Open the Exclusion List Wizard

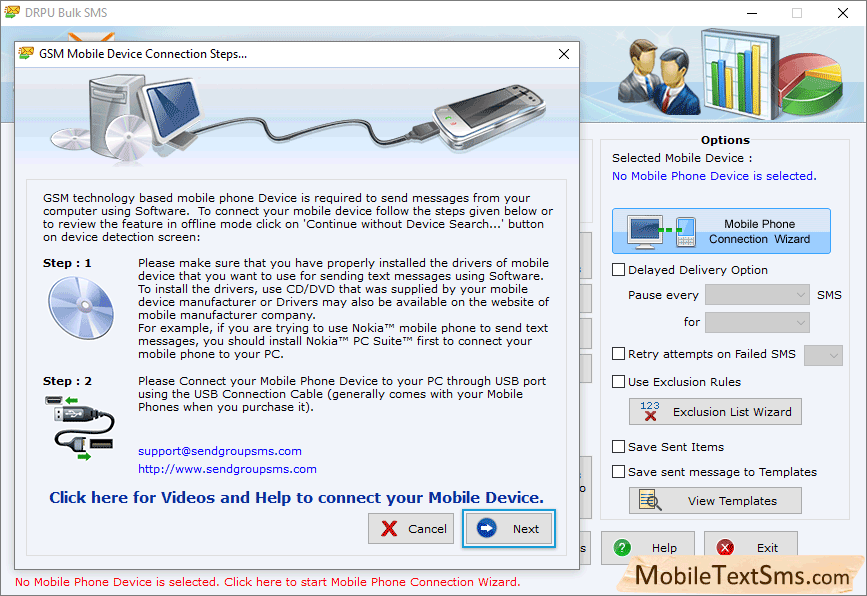point(715,412)
